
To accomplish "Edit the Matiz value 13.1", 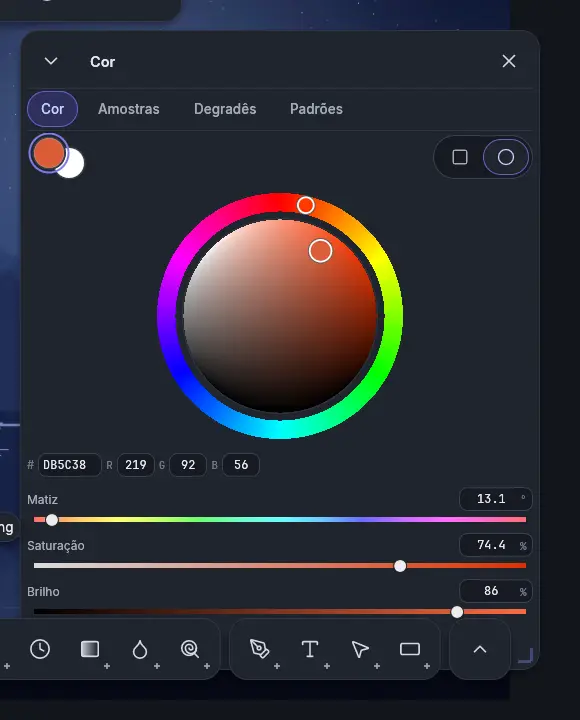I will (x=496, y=499).
